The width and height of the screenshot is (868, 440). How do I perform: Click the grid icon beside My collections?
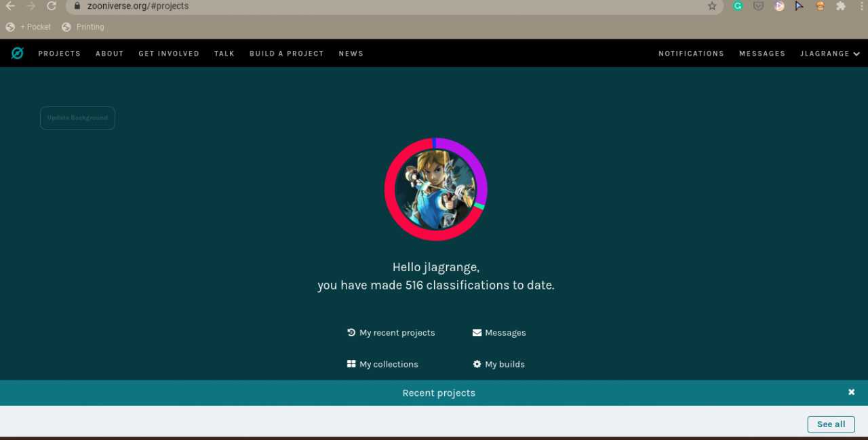click(351, 364)
